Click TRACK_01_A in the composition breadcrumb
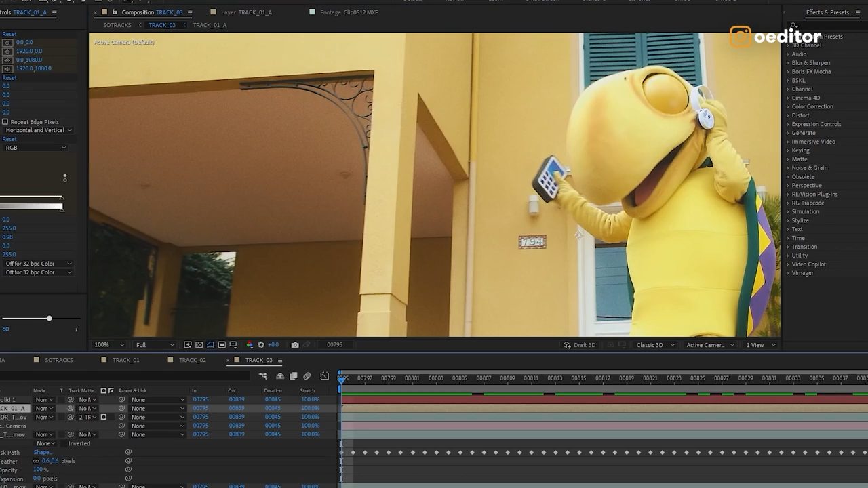Image resolution: width=868 pixels, height=488 pixels. click(x=210, y=25)
